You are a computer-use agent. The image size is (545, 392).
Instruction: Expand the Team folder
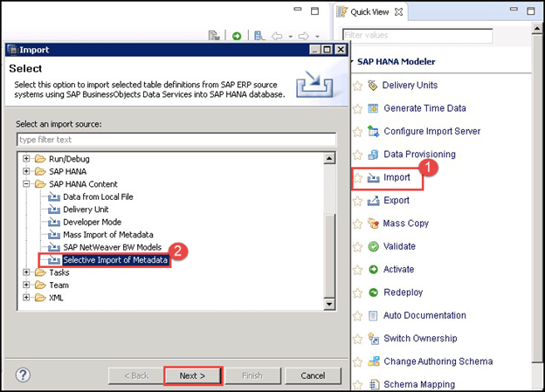tap(27, 285)
